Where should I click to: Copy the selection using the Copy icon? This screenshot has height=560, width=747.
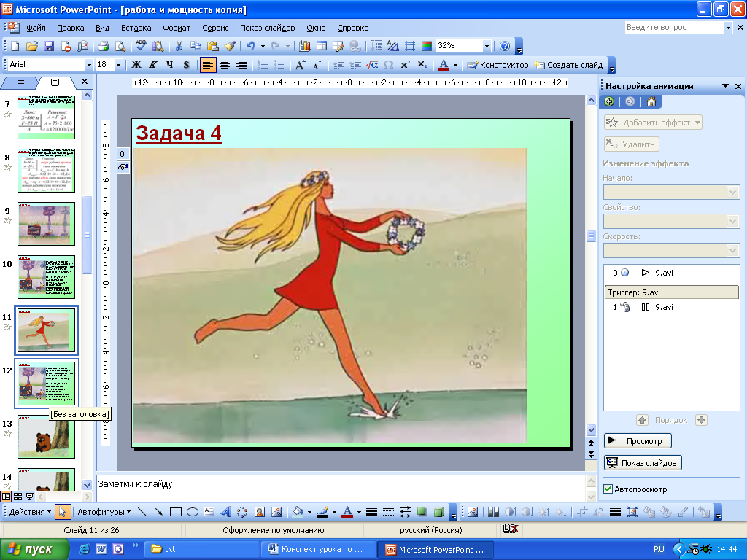click(196, 46)
